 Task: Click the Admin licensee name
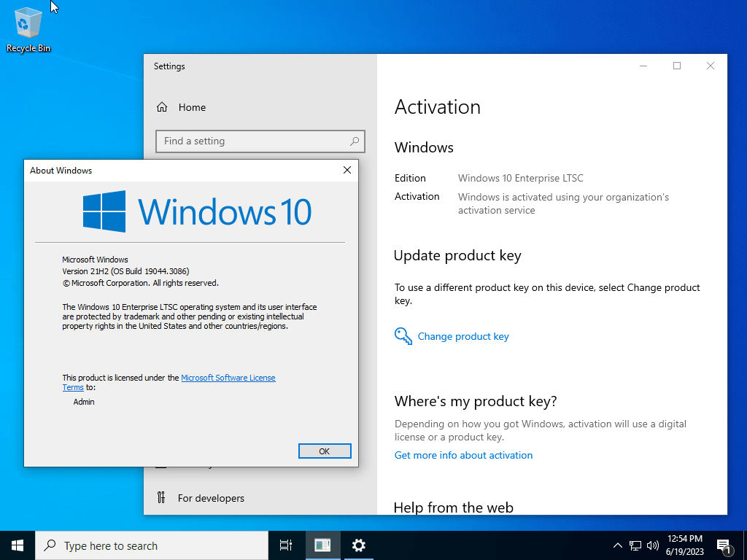pos(84,402)
